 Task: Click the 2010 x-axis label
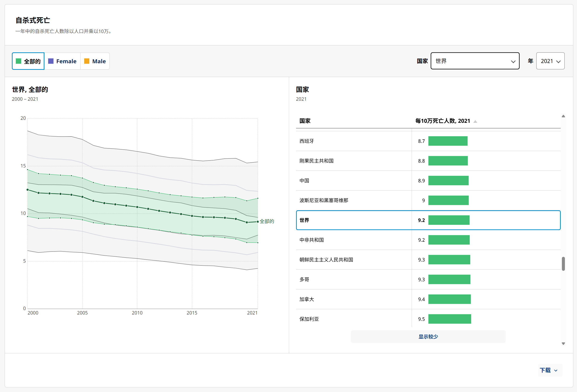tap(137, 313)
